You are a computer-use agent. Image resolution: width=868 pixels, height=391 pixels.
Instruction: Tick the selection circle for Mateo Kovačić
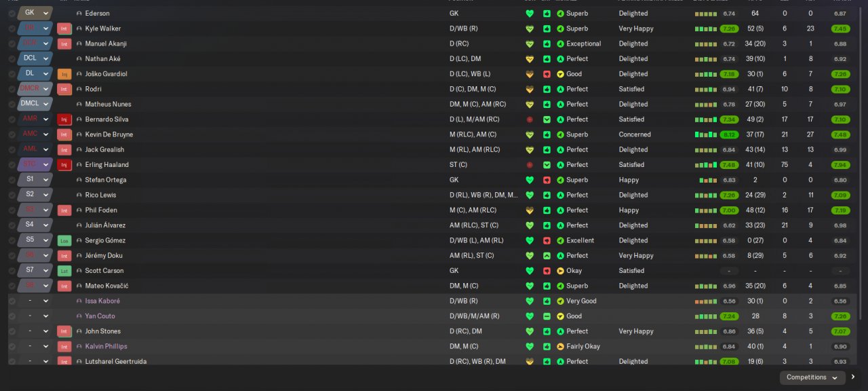pos(12,286)
